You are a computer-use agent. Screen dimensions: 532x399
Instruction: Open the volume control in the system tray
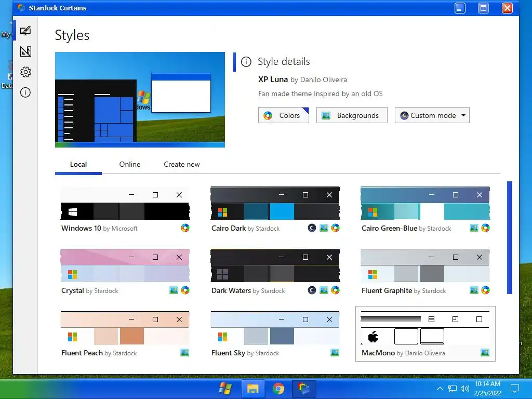(x=465, y=389)
